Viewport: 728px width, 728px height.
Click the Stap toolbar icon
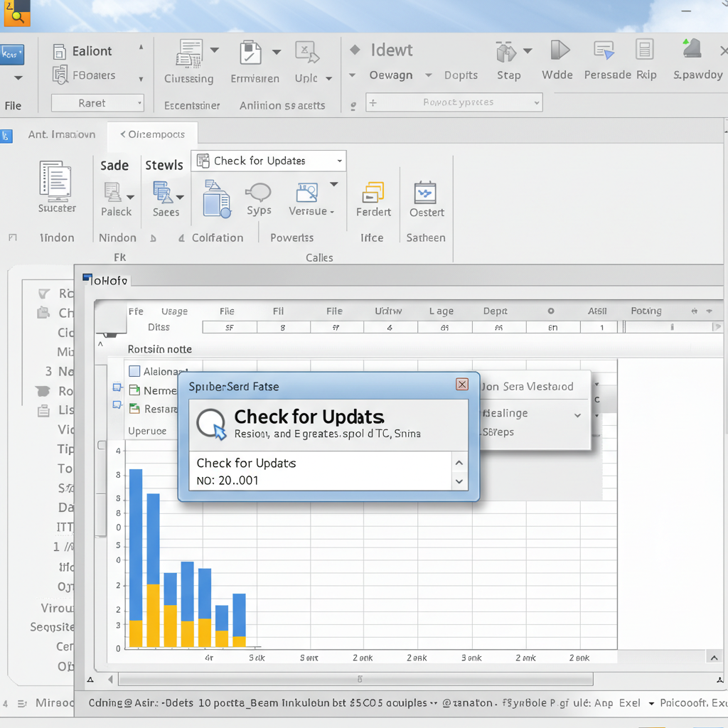505,51
